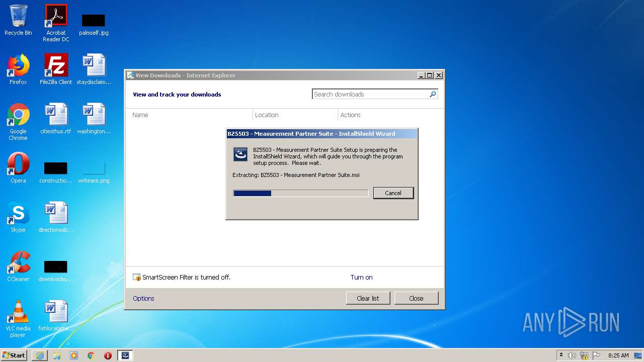Open the downloads Options link
Image resolution: width=644 pixels, height=362 pixels.
click(x=143, y=298)
